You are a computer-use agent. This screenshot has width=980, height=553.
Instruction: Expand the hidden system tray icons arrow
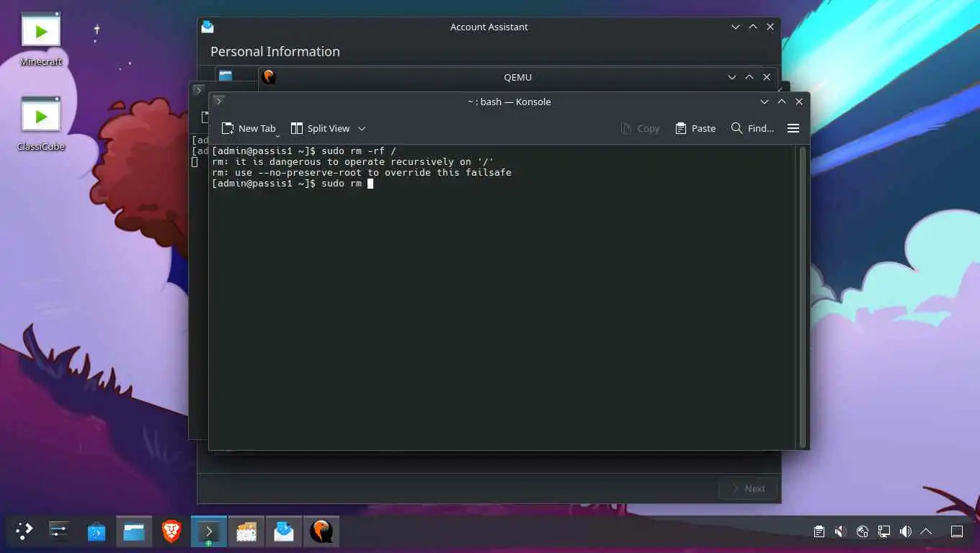click(926, 531)
